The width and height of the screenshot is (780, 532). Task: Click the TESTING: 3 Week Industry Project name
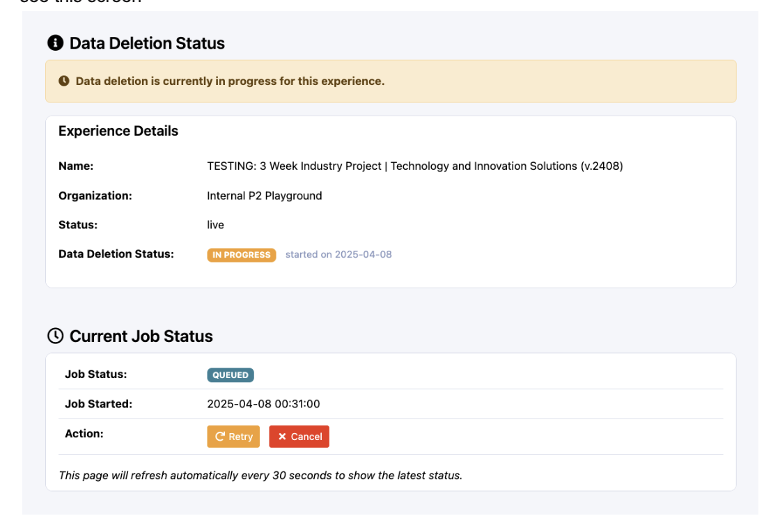click(x=414, y=166)
